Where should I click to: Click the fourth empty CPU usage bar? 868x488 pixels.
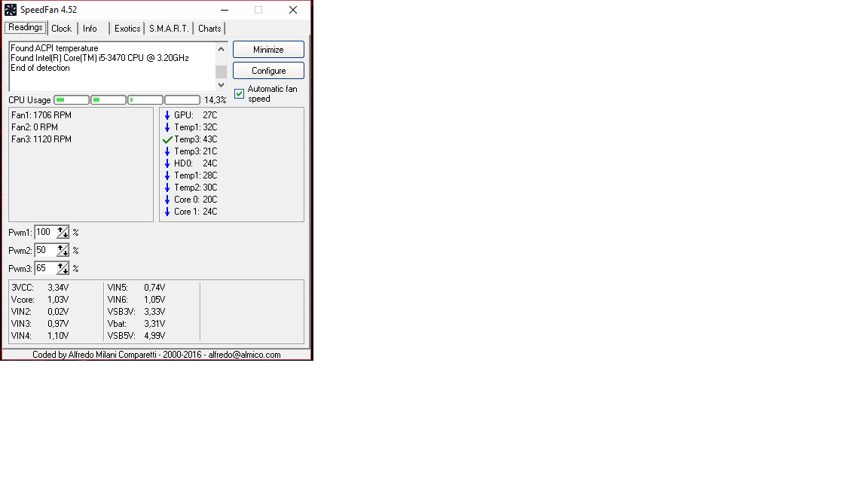(x=182, y=99)
